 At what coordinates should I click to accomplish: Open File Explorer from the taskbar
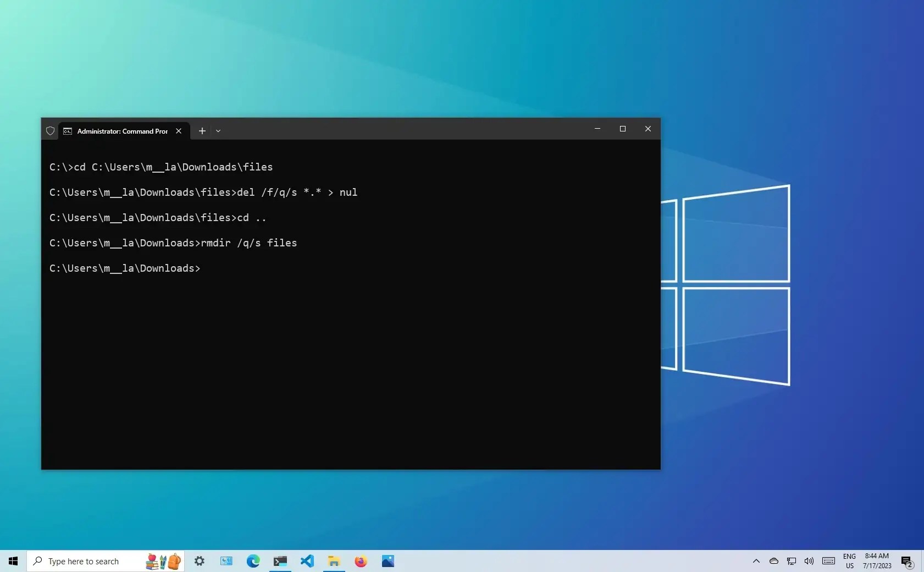pos(334,561)
